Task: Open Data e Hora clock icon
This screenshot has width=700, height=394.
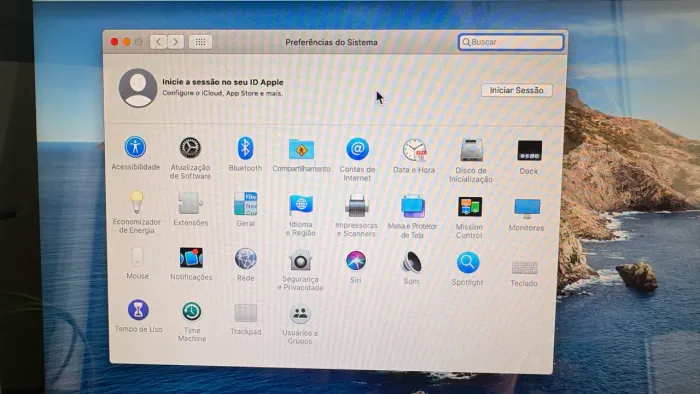Action: point(414,150)
